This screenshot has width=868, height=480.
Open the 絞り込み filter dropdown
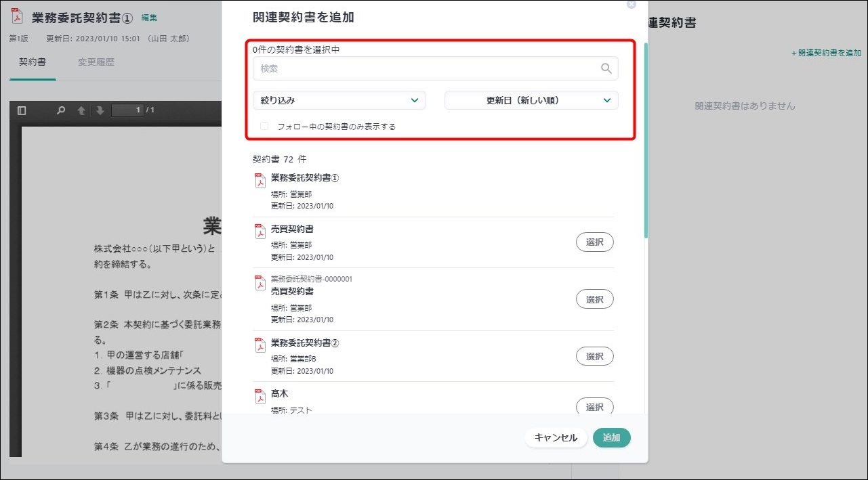[x=339, y=100]
